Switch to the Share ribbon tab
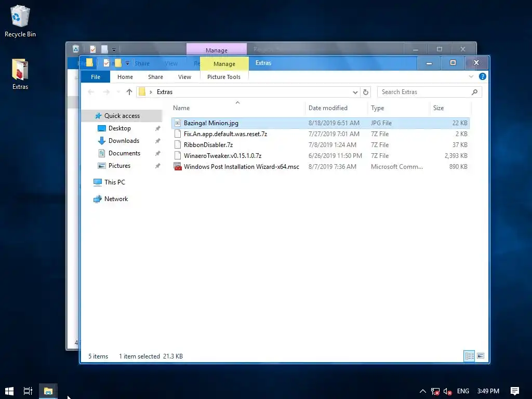The image size is (532, 399). coord(155,77)
